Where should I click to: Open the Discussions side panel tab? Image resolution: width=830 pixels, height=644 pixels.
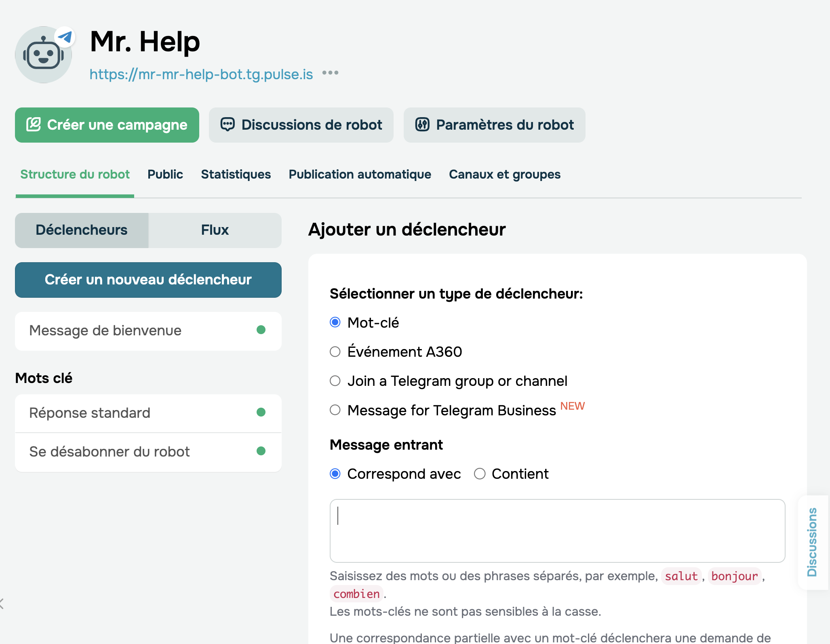812,542
